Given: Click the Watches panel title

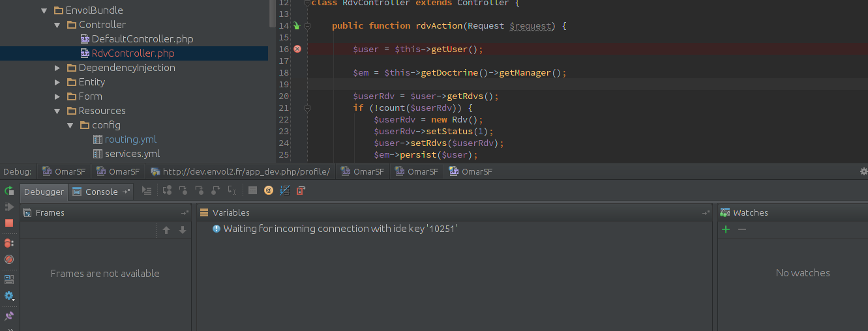Looking at the screenshot, I should click(751, 213).
